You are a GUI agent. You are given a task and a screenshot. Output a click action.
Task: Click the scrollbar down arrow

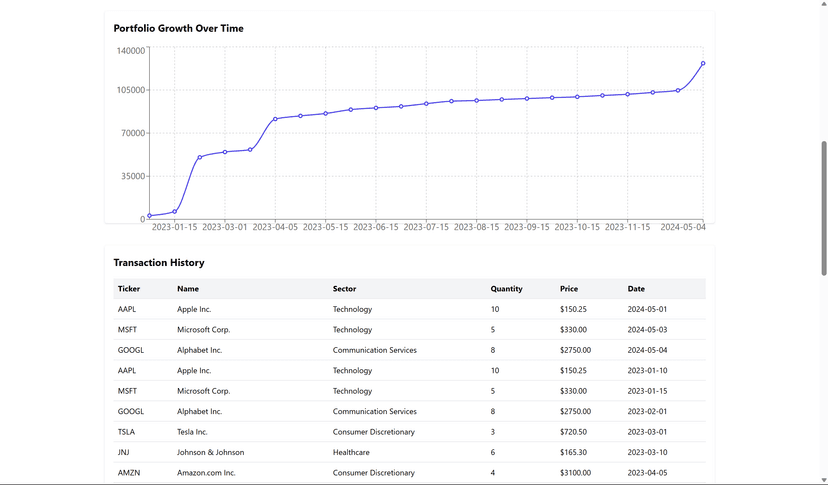click(x=823, y=480)
